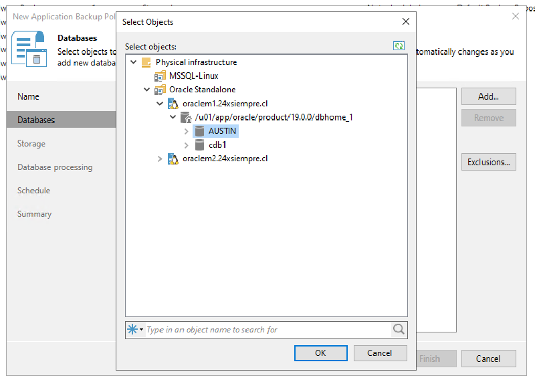Screen dimensions: 535x392
Task: Select the /u01/app/oracle/product/19.0.0/dbhome_1 entry
Action: 274,117
